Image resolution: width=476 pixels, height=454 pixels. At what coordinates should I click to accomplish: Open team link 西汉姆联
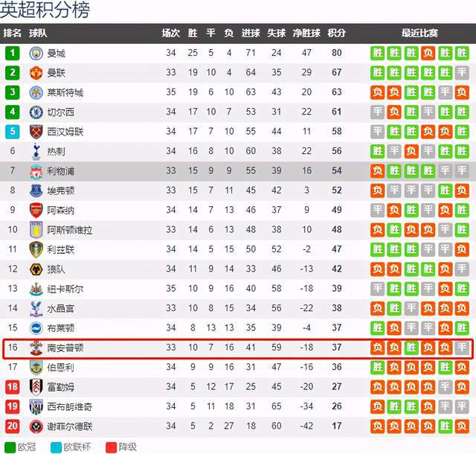[x=65, y=132]
